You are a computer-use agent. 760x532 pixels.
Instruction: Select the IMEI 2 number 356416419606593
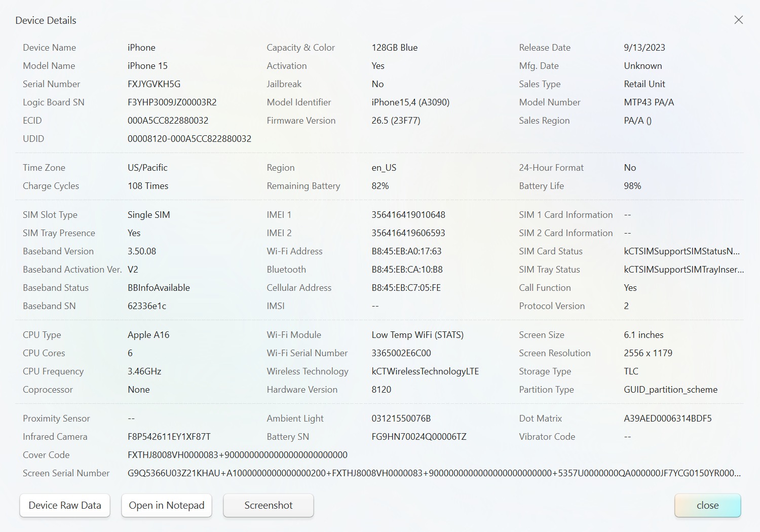[408, 233]
